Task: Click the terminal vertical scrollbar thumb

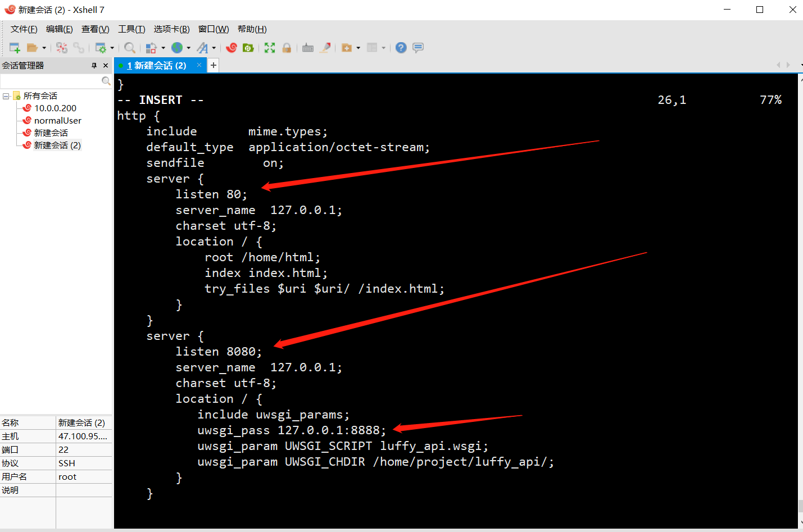Action: (800, 506)
